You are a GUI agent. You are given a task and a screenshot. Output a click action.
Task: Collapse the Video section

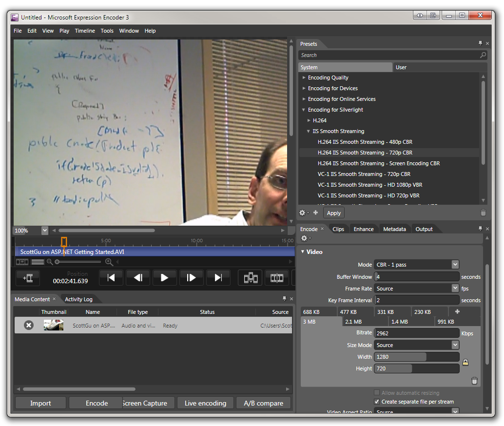pyautogui.click(x=303, y=252)
